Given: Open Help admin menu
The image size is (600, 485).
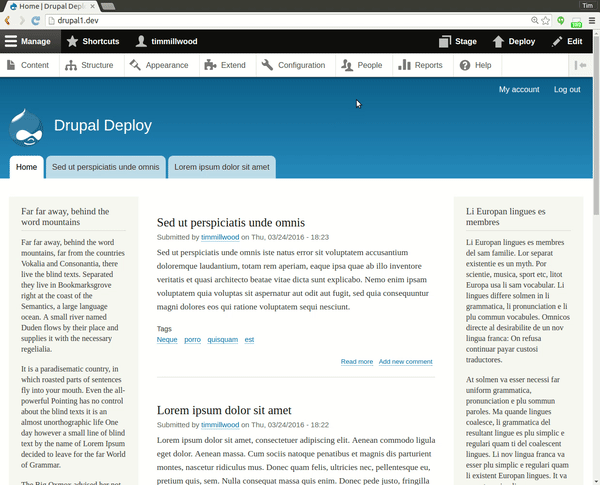Looking at the screenshot, I should 476,65.
